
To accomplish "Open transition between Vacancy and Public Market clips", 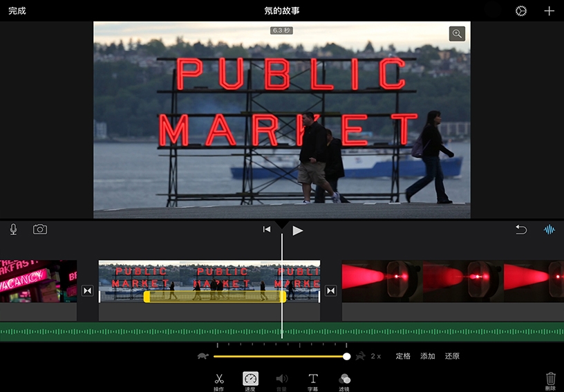I will 88,291.
